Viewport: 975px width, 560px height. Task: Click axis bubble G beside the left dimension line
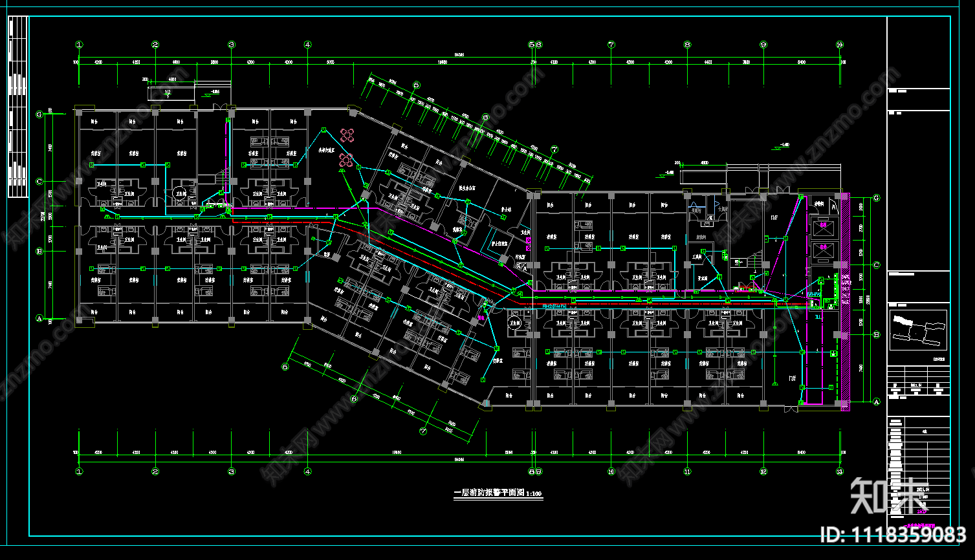pyautogui.click(x=39, y=114)
